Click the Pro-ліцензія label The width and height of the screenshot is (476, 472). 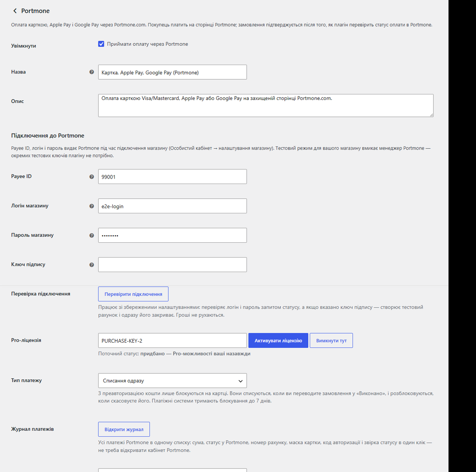(x=26, y=340)
